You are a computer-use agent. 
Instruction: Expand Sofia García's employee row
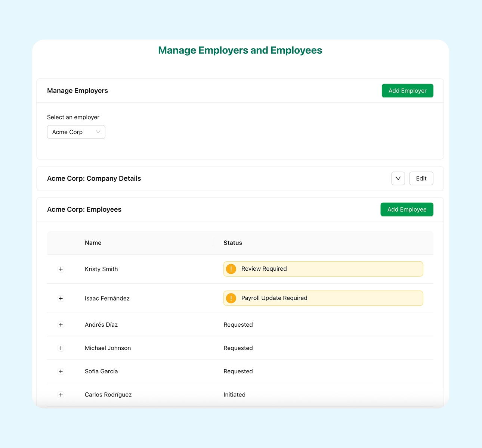click(x=61, y=371)
